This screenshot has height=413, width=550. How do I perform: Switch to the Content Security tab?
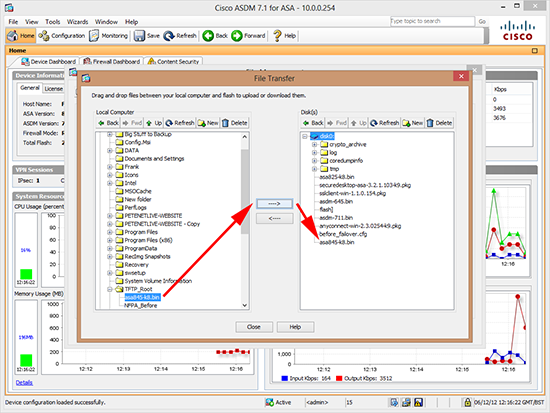(x=174, y=61)
